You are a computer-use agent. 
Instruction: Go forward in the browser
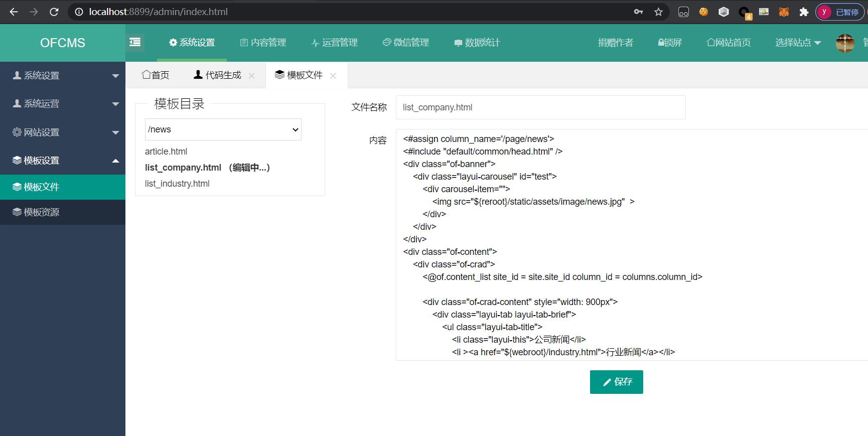pyautogui.click(x=34, y=12)
